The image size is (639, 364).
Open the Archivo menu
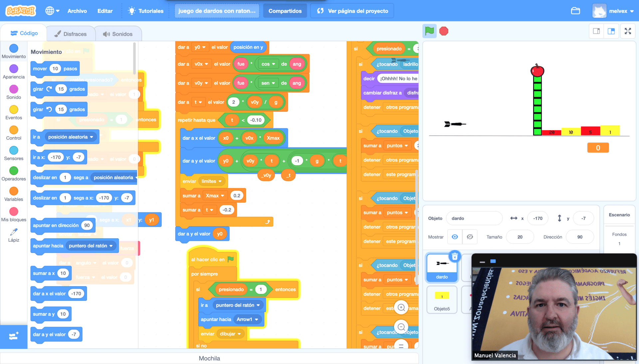tap(77, 11)
